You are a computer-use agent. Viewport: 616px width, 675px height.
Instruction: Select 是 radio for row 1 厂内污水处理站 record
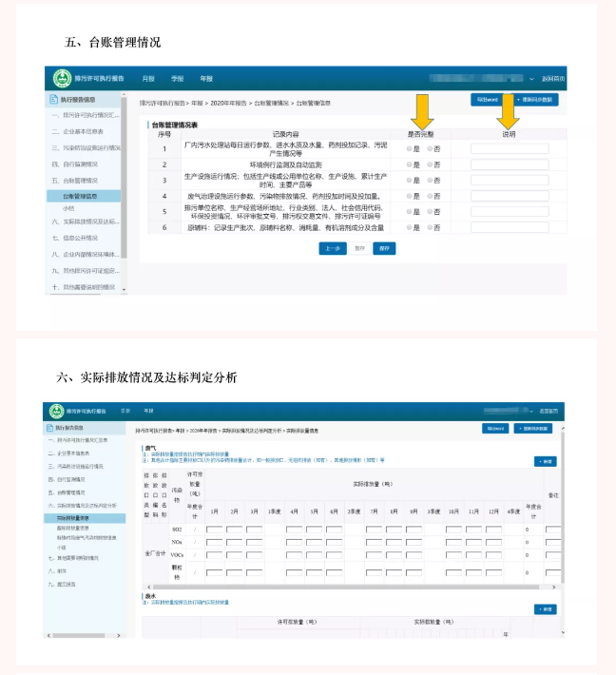tap(410, 148)
